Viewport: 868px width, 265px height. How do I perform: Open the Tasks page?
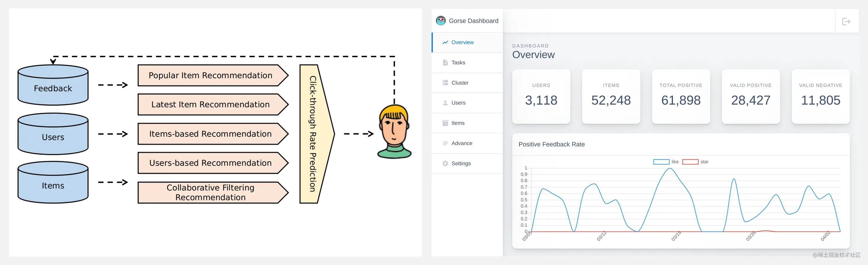tap(467, 63)
